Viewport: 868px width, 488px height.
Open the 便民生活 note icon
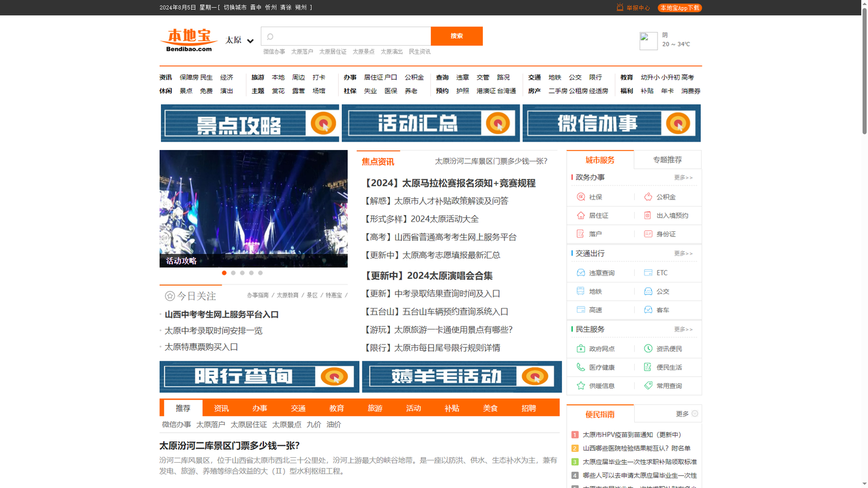(x=648, y=368)
